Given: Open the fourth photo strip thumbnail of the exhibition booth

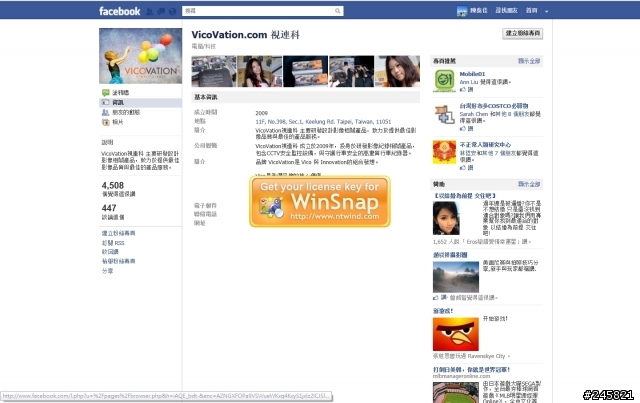Looking at the screenshot, I should (351, 71).
